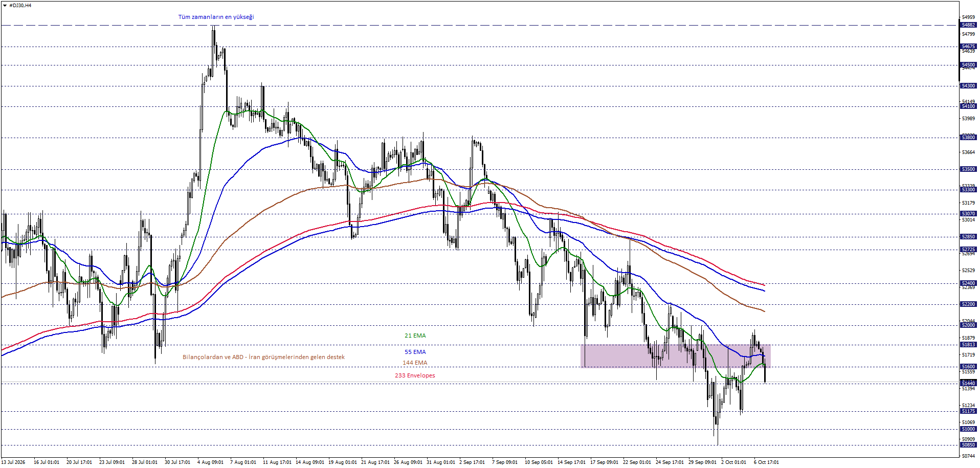The width and height of the screenshot is (980, 468).
Task: Click the '10 Sep 05:01' time axis label
Action: click(x=539, y=462)
